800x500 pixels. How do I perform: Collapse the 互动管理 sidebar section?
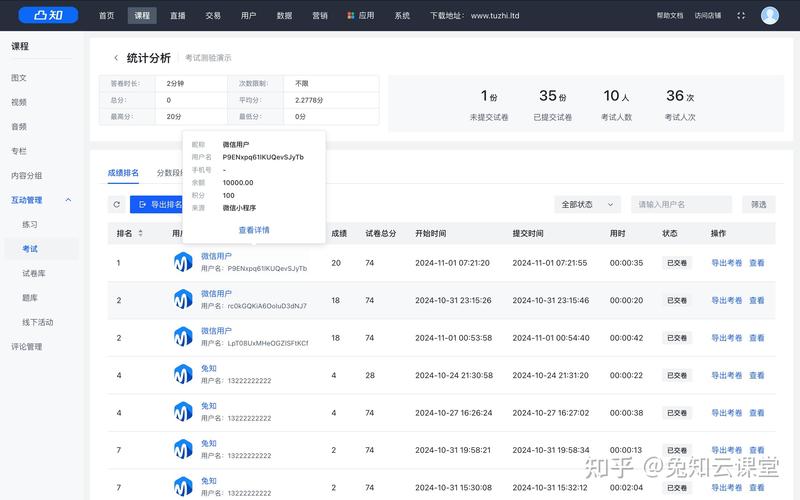coord(68,200)
